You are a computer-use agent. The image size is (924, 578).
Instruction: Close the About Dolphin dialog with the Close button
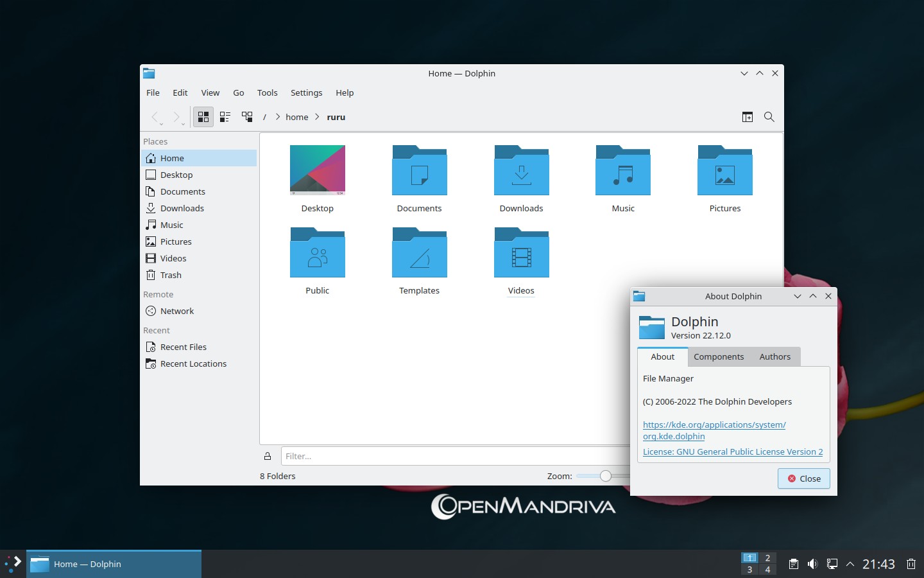point(804,478)
